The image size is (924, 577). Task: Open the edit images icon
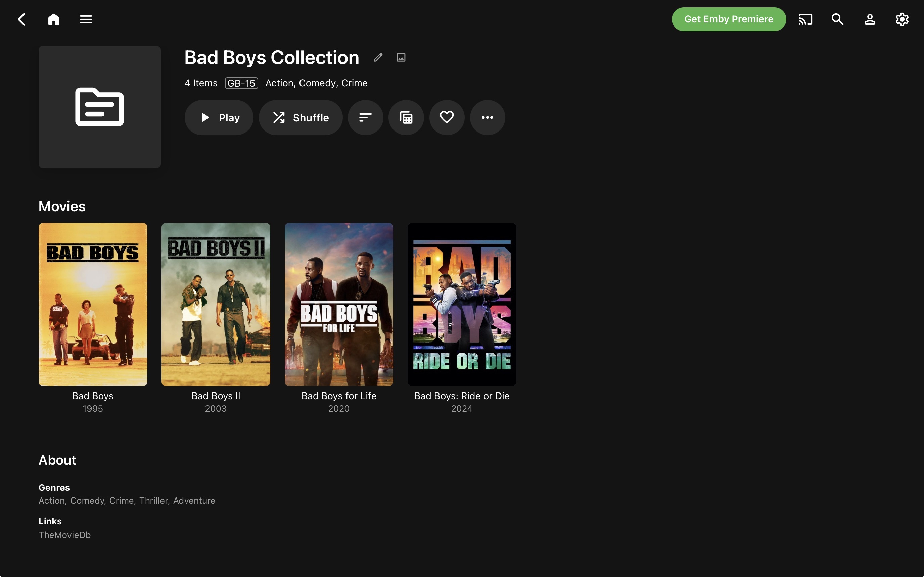401,58
